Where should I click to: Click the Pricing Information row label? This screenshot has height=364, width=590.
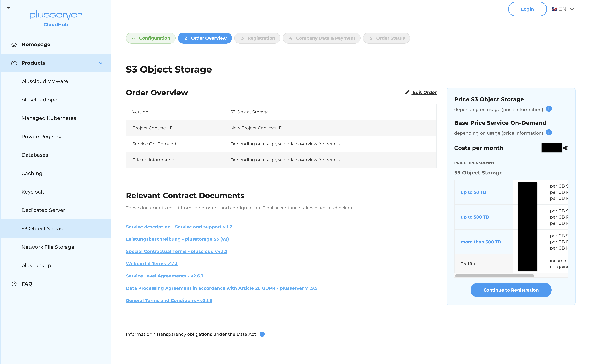click(153, 160)
